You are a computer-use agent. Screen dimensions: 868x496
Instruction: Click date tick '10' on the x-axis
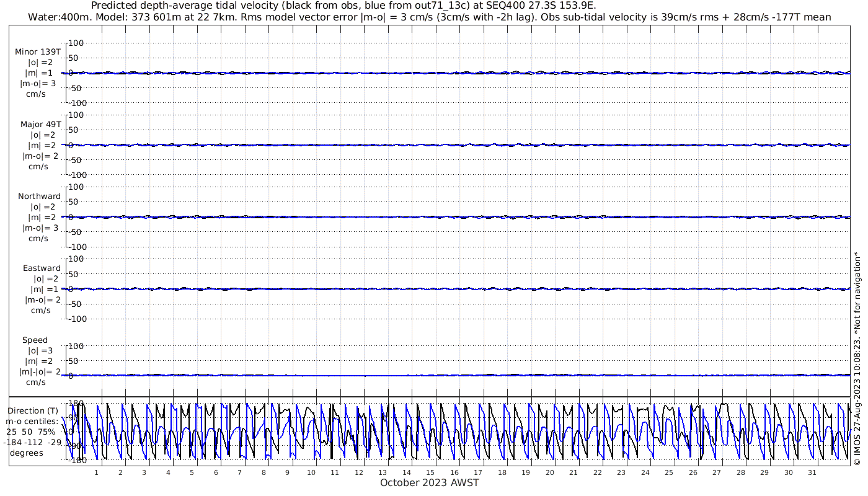311,472
